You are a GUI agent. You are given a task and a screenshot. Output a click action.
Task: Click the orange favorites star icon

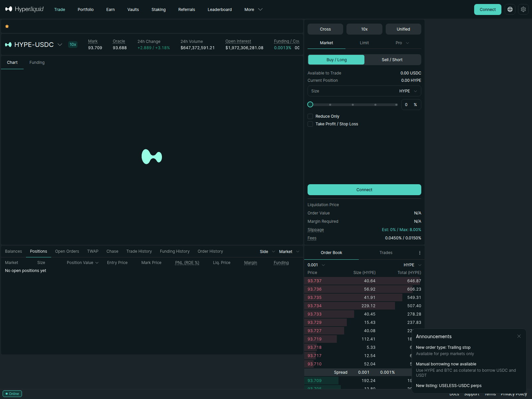click(7, 26)
